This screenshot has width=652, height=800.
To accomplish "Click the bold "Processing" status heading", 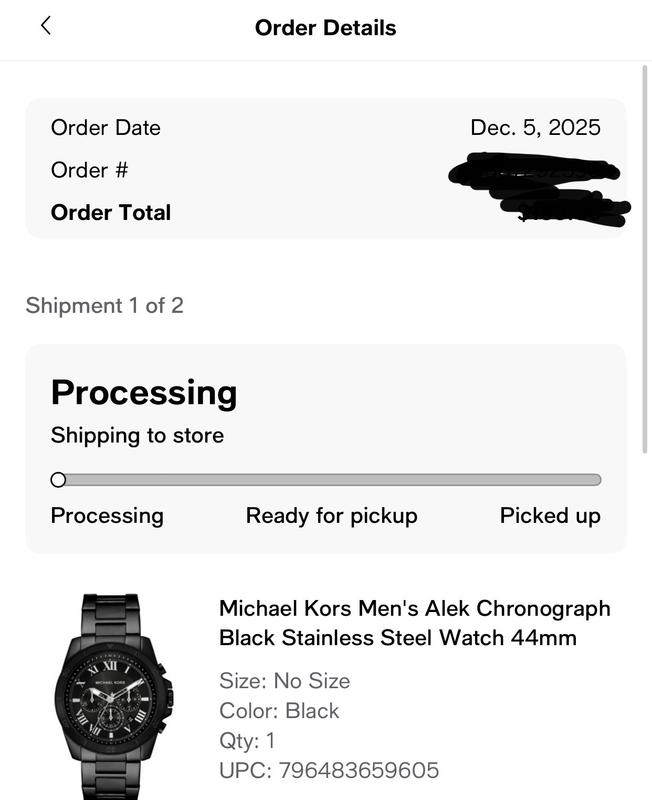I will (x=144, y=392).
